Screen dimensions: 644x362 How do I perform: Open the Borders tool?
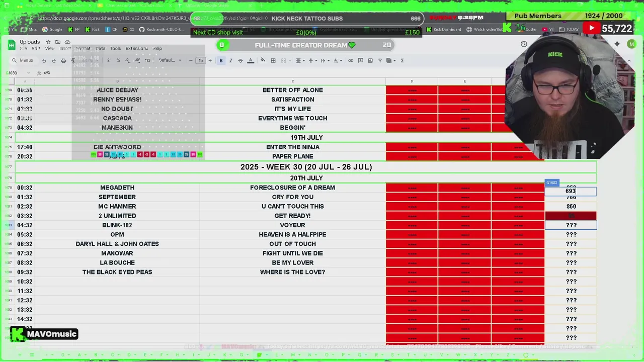coord(273,61)
